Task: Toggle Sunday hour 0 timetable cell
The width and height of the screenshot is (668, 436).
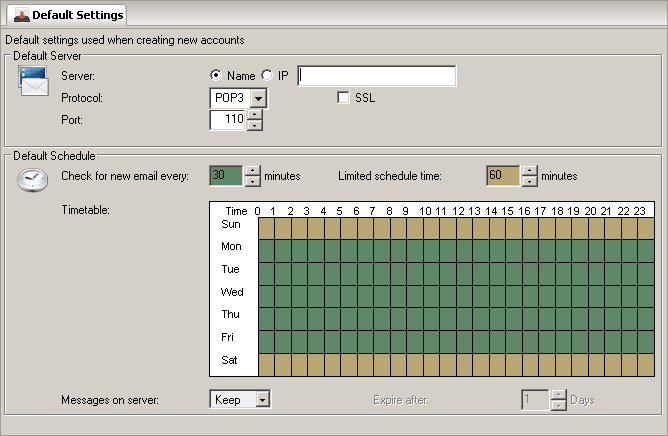Action: pos(266,228)
